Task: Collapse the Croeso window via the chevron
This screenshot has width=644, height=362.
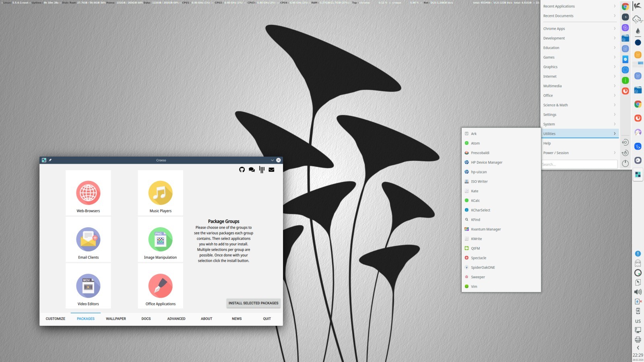Action: click(272, 160)
